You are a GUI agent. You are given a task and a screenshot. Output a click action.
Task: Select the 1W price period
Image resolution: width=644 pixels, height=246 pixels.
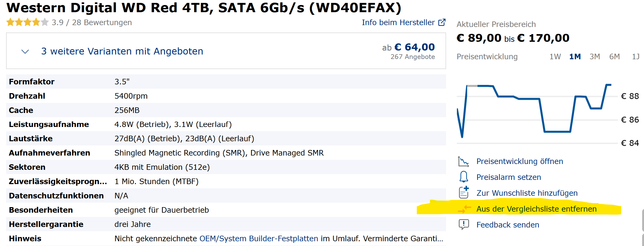[555, 57]
